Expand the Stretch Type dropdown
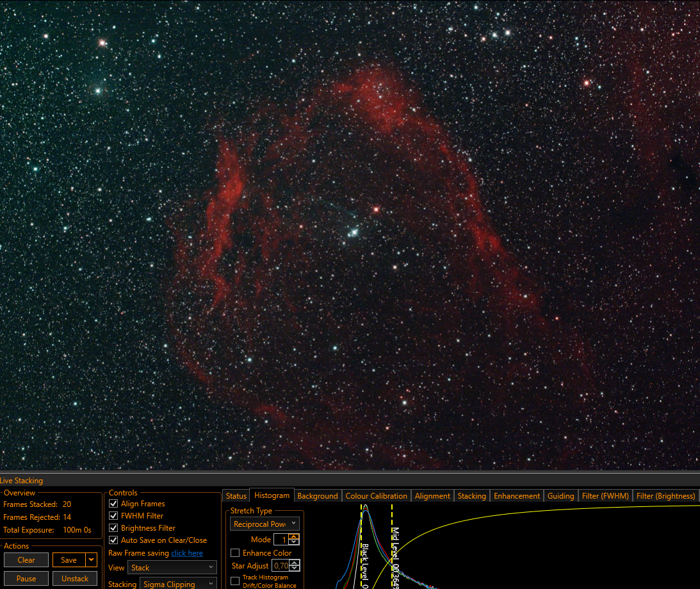This screenshot has height=589, width=700. click(x=265, y=524)
